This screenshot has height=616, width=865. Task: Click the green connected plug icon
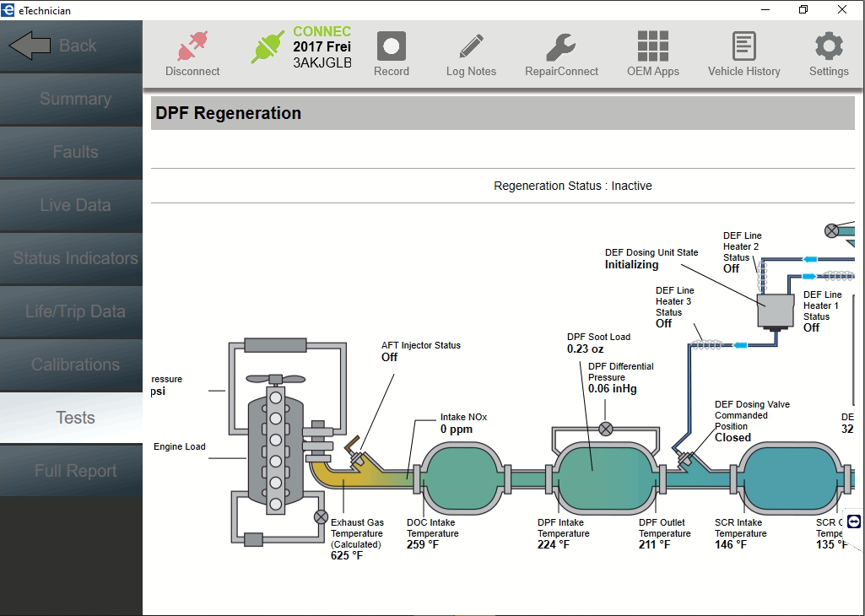click(268, 46)
